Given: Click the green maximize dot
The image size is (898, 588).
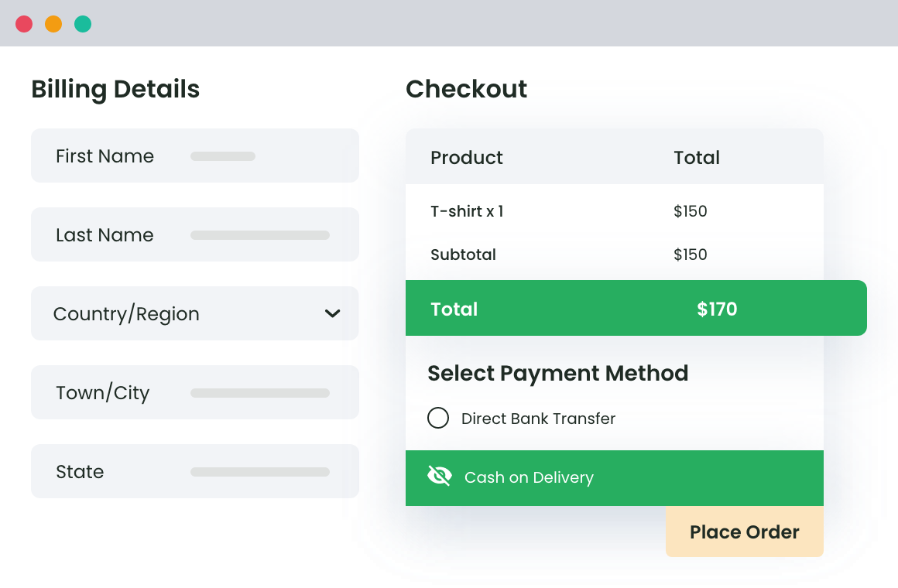Looking at the screenshot, I should click(83, 24).
